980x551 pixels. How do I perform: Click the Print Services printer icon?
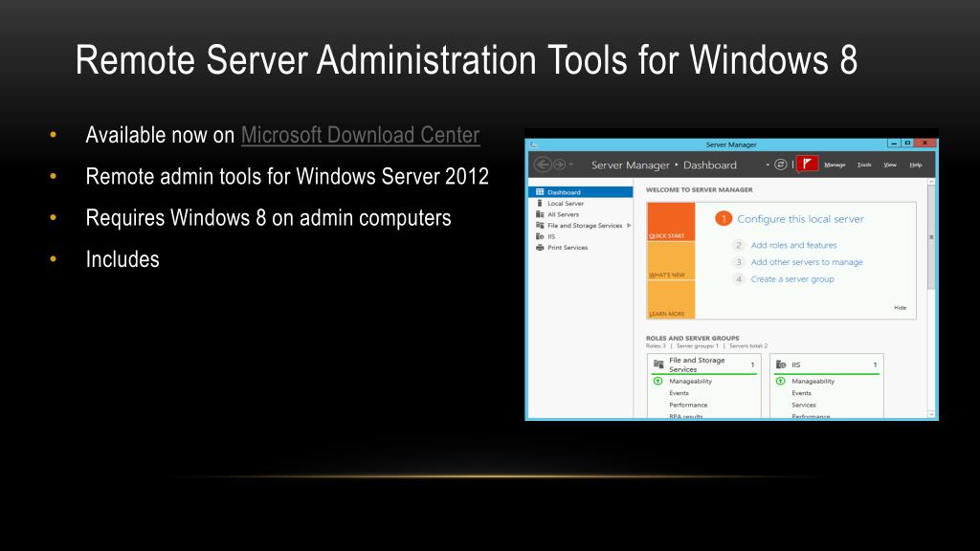pyautogui.click(x=540, y=248)
